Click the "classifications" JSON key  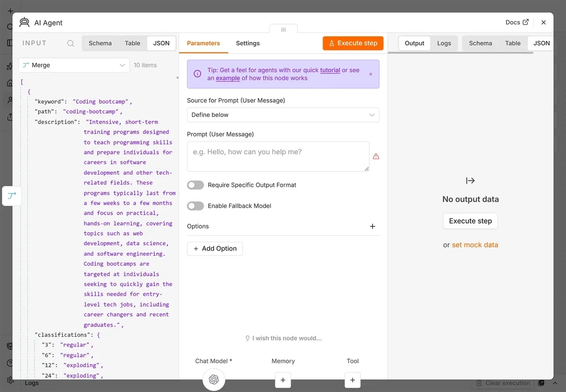62,335
